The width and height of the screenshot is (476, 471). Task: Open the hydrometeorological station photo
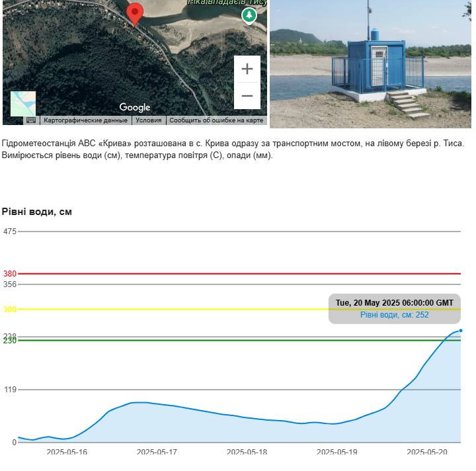coord(370,64)
